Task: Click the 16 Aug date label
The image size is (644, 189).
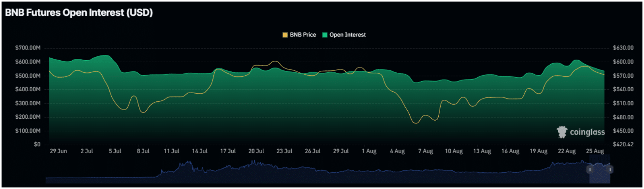Action: coord(510,151)
